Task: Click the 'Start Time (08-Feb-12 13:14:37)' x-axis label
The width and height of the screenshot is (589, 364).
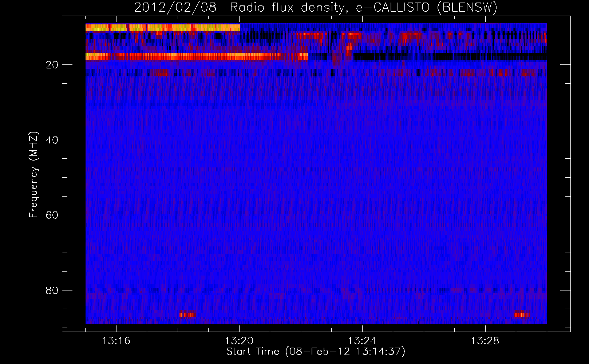Action: pos(316,352)
